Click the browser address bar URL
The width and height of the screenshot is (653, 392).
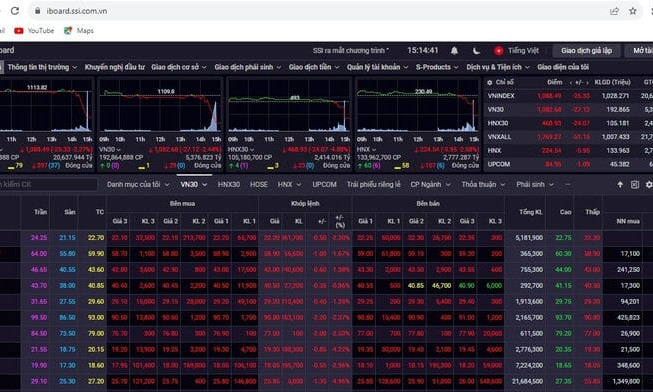77,11
